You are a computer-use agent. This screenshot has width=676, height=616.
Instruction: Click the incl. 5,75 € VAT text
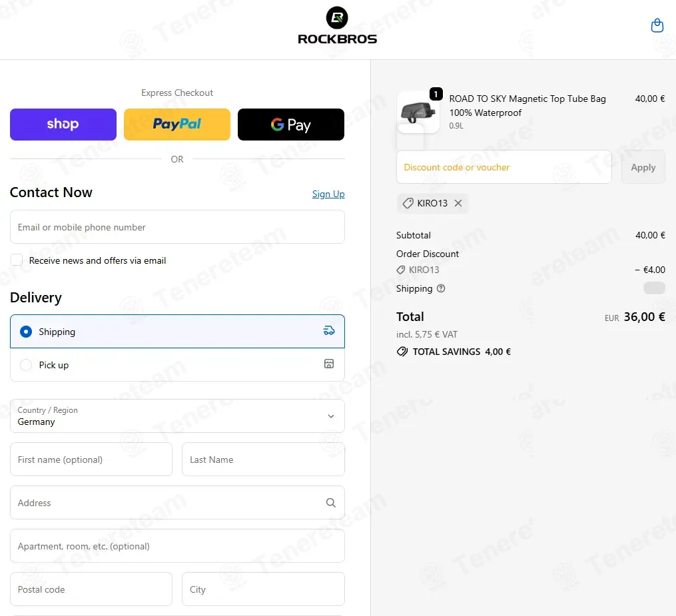pyautogui.click(x=426, y=334)
